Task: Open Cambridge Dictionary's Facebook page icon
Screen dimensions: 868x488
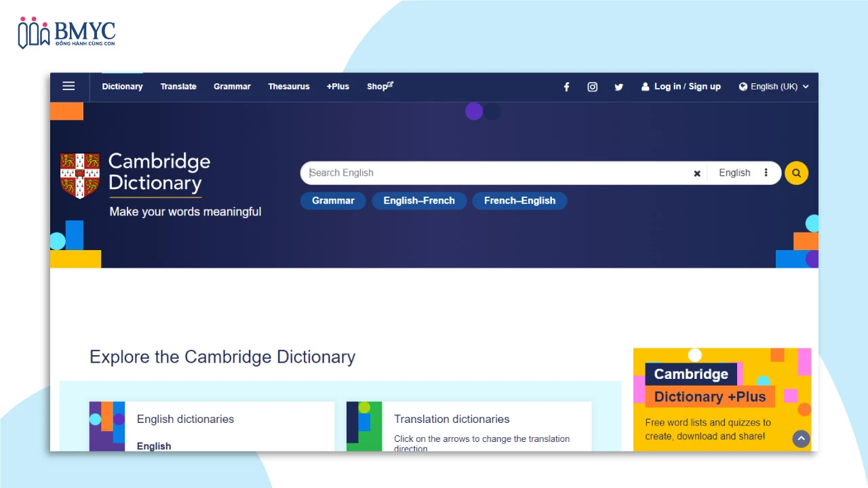Action: [x=566, y=87]
